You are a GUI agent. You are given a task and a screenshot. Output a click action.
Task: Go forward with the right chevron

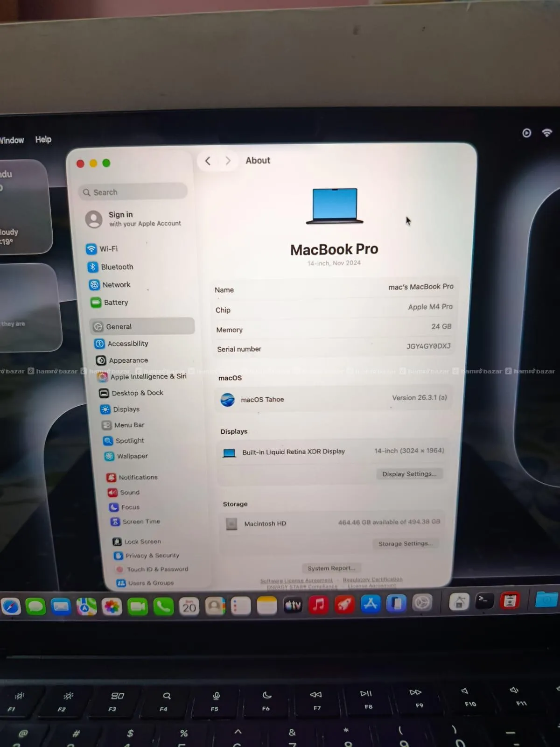coord(228,161)
